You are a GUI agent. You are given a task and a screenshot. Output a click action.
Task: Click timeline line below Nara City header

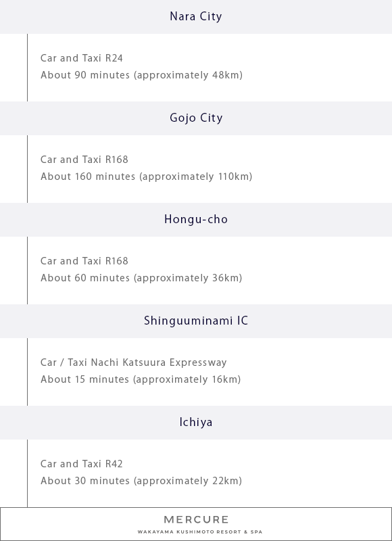(27, 68)
